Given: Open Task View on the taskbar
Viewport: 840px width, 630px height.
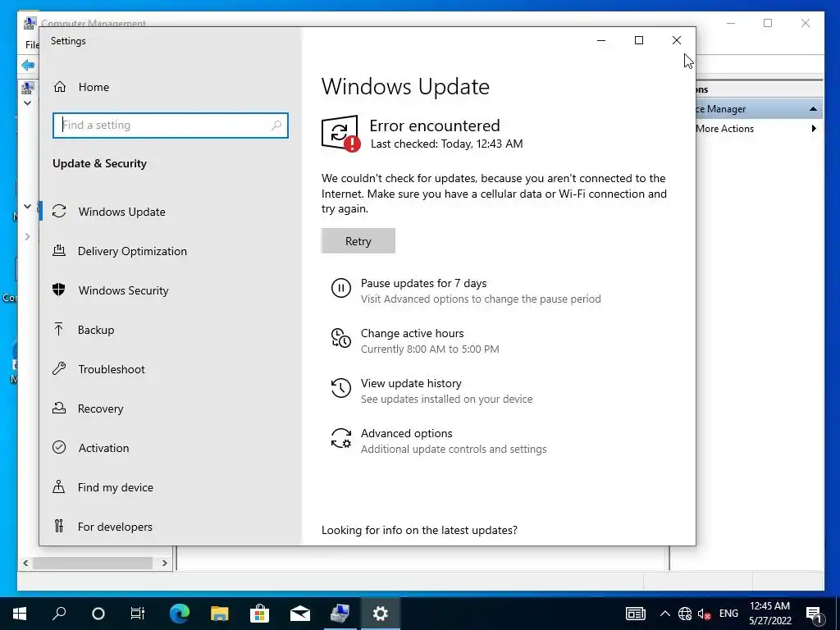Looking at the screenshot, I should pyautogui.click(x=138, y=614).
